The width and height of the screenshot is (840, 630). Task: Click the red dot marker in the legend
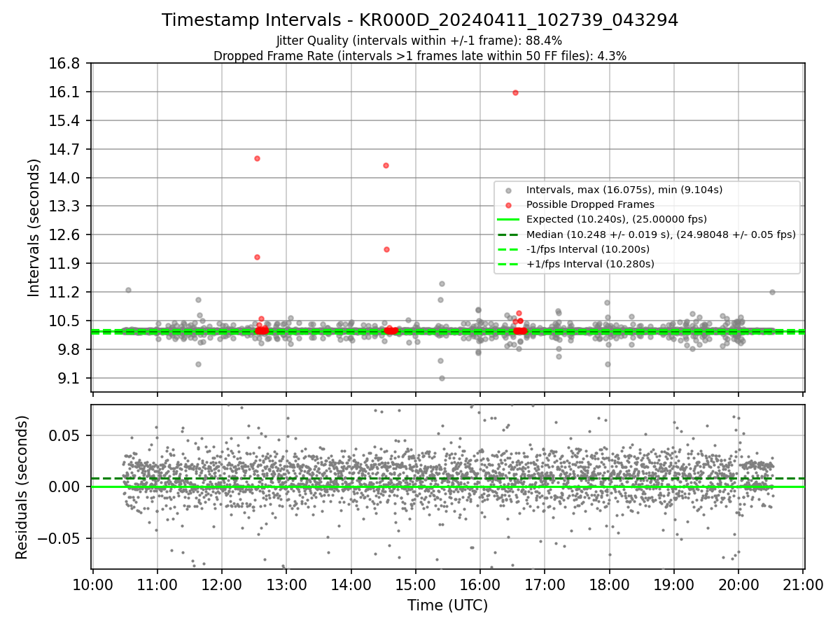(x=508, y=205)
